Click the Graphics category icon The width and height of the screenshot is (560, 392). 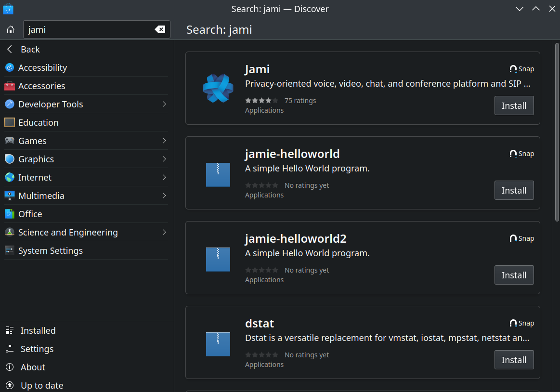(x=10, y=159)
